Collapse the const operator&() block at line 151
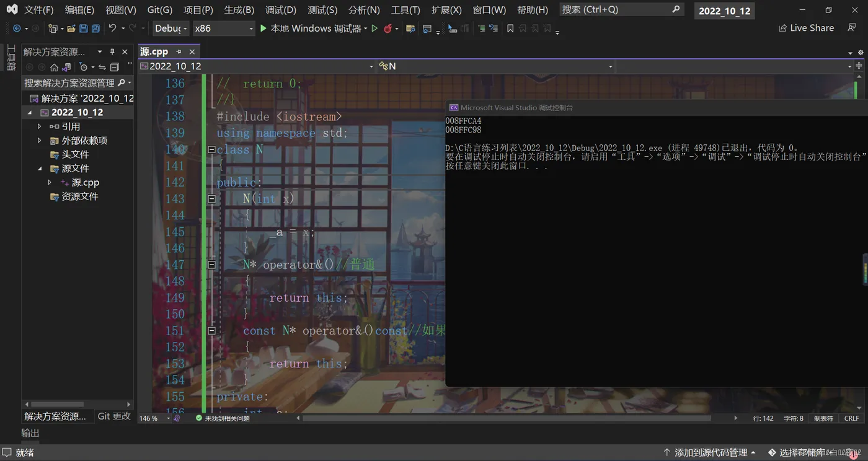 coord(211,331)
